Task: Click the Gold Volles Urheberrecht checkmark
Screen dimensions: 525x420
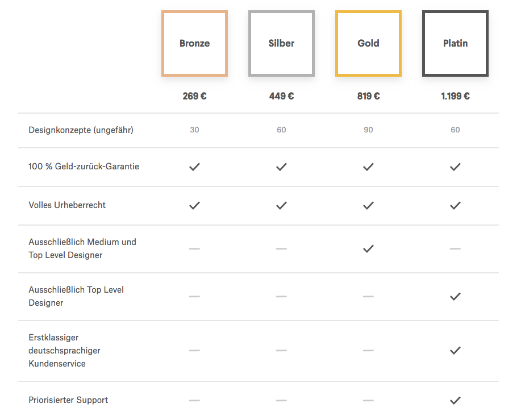Action: 368,205
